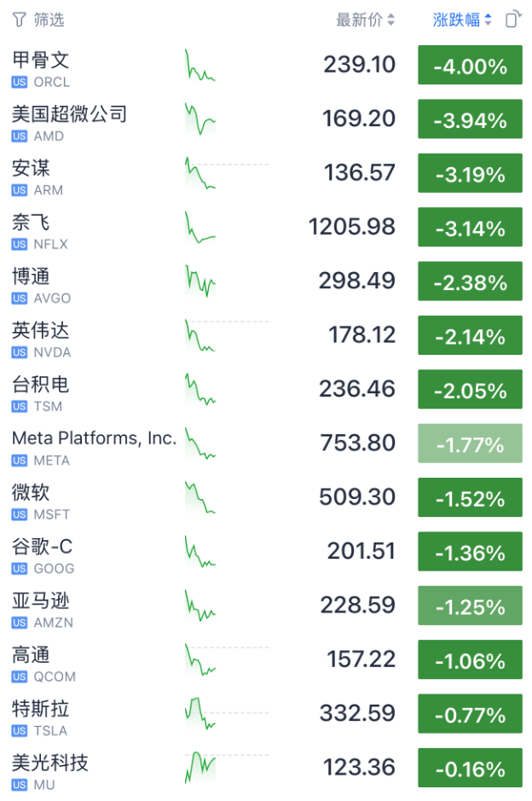Tap Micron's -0.16% change badge
The height and width of the screenshot is (801, 532).
[x=470, y=768]
